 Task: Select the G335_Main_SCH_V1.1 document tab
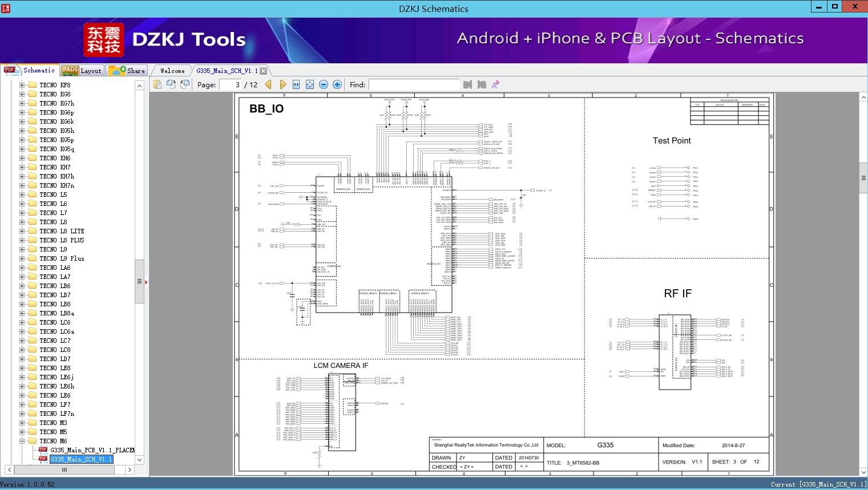(x=227, y=71)
